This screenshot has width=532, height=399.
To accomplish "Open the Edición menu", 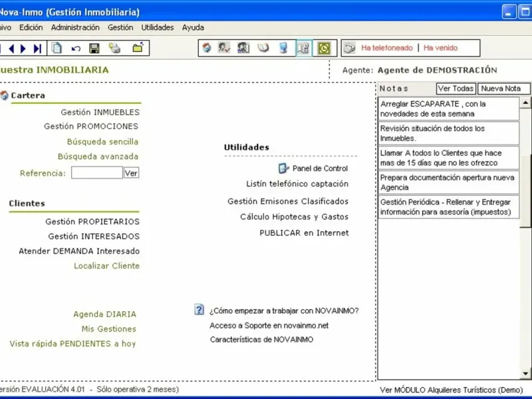I will click(x=31, y=27).
